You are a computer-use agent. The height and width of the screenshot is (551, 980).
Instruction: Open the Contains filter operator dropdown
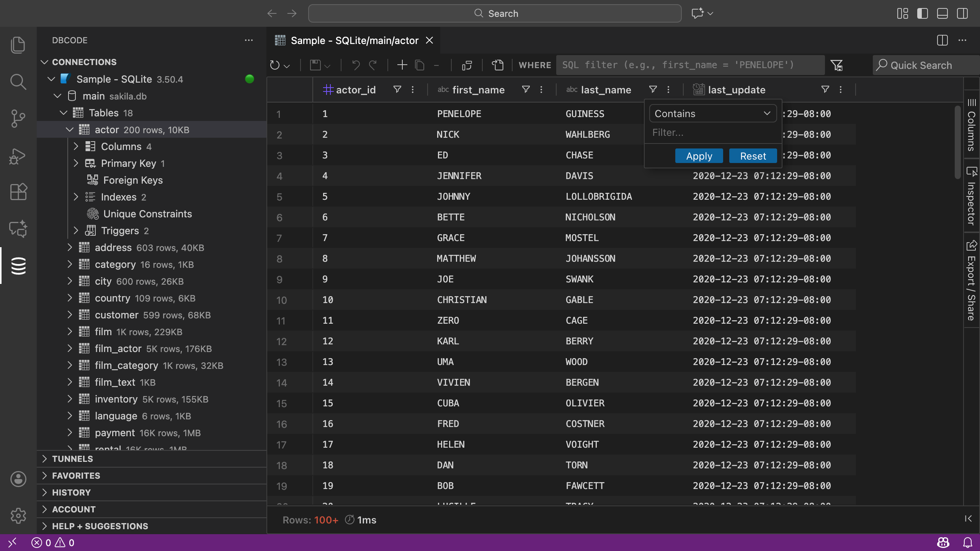point(712,113)
